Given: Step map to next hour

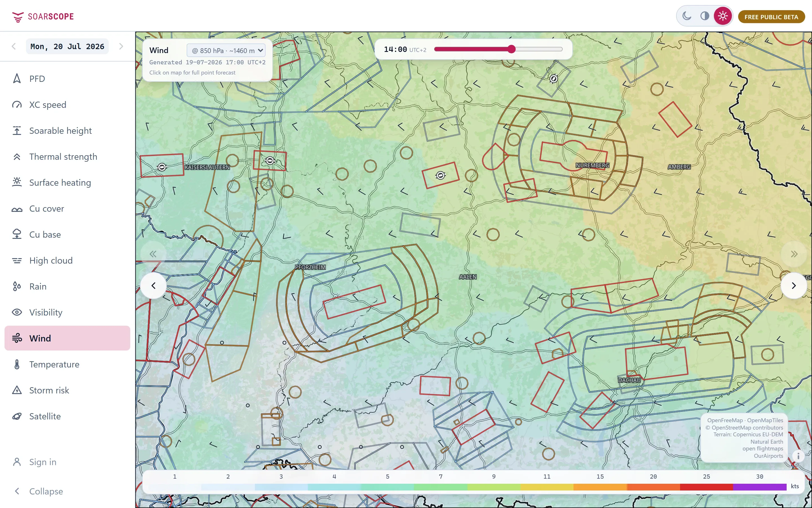Looking at the screenshot, I should [x=794, y=286].
